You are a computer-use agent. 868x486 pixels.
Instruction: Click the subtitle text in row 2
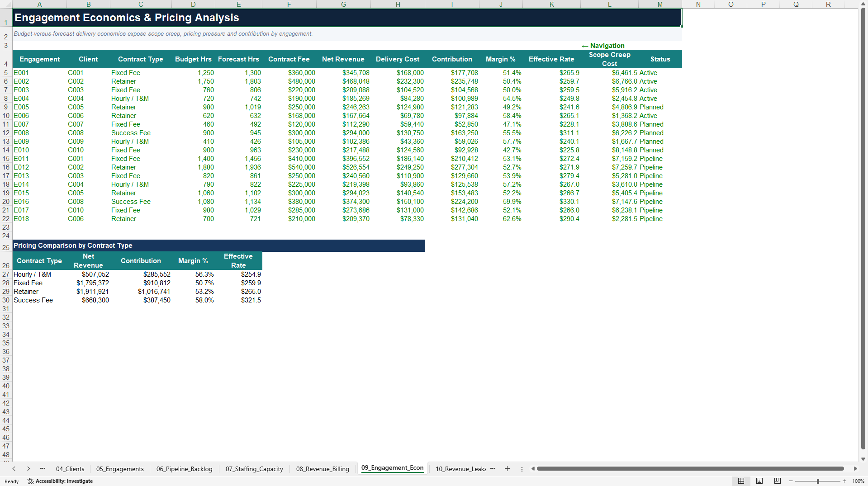coord(163,34)
